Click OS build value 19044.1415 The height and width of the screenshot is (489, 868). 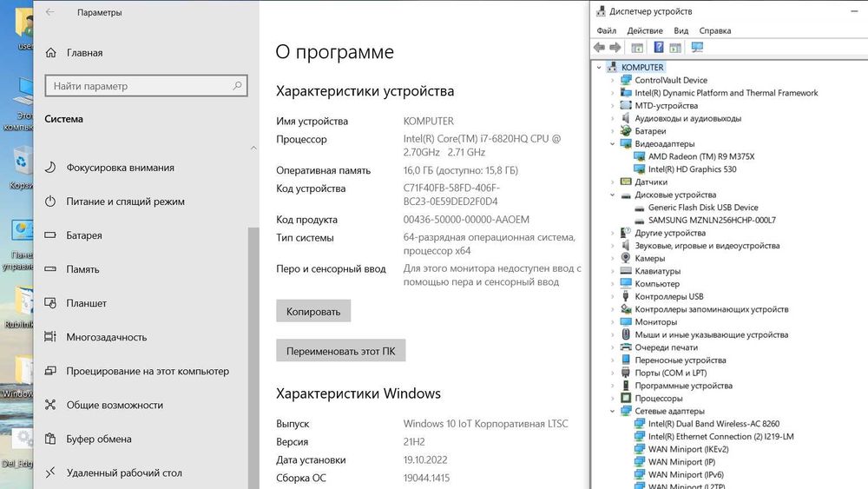(426, 478)
